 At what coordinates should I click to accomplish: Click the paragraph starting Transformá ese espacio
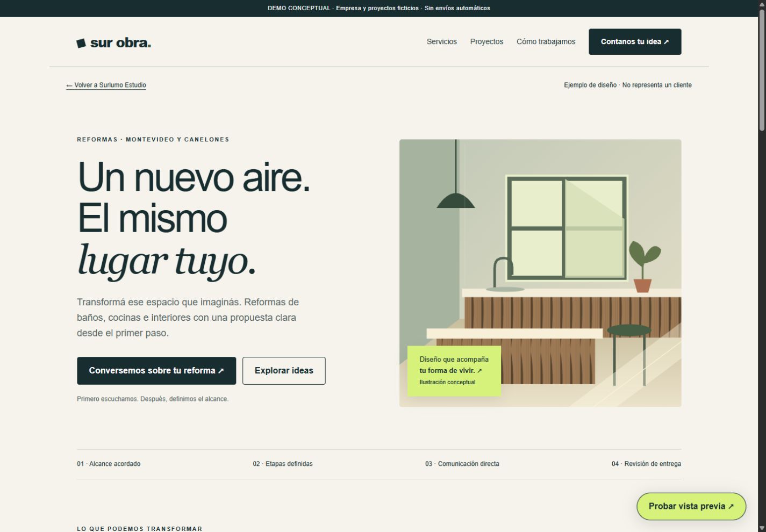pos(188,318)
